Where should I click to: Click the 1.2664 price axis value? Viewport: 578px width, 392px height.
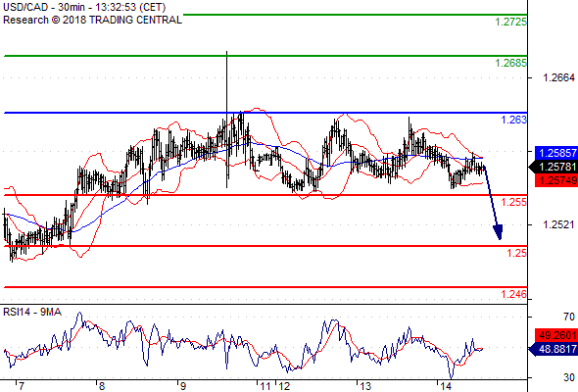[x=558, y=77]
